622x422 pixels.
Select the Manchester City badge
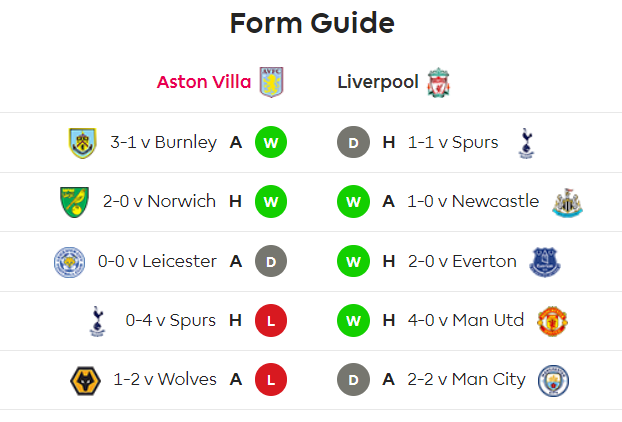[553, 380]
